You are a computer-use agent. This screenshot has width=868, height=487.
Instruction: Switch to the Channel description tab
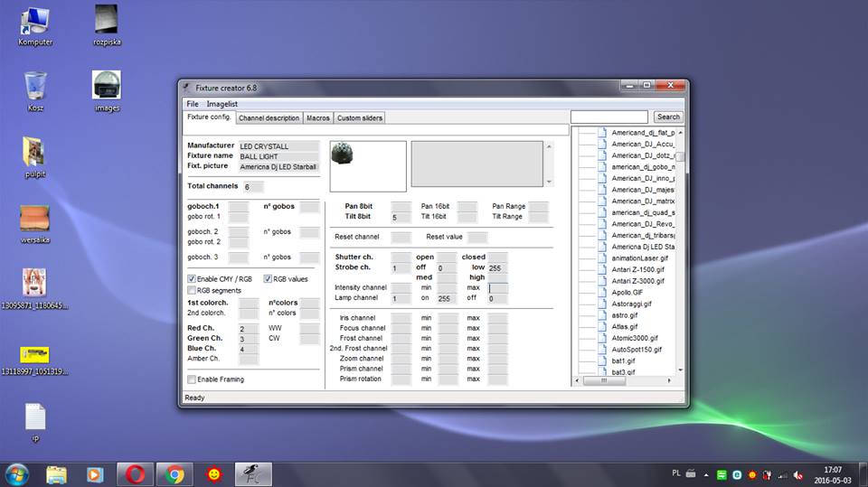click(269, 117)
